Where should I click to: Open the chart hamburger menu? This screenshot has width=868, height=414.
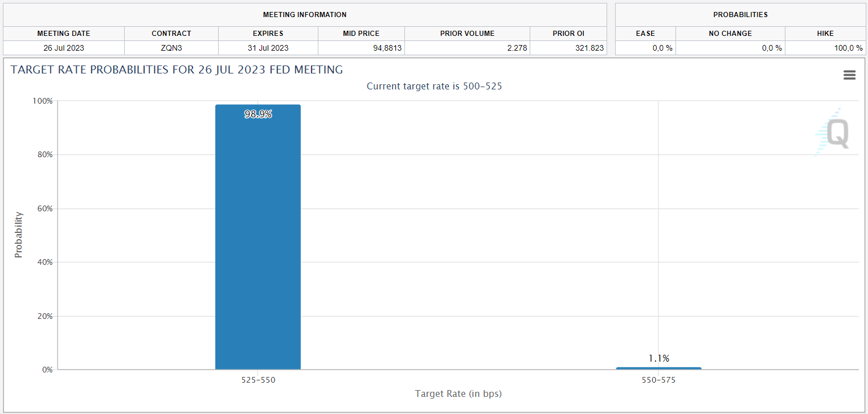click(849, 75)
